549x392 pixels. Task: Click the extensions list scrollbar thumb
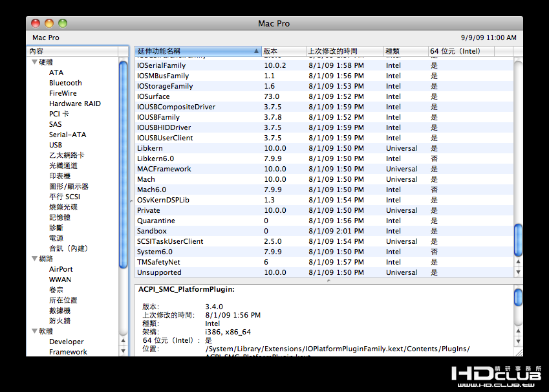point(518,241)
